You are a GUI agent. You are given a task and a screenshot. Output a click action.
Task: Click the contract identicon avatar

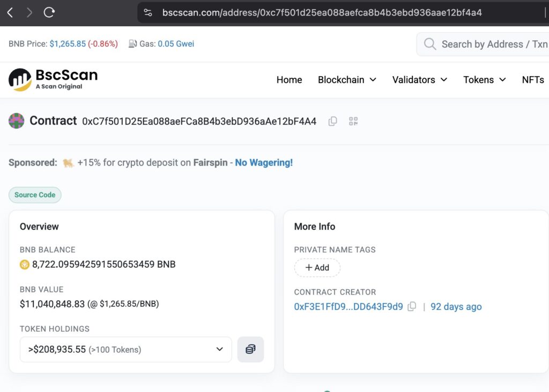pyautogui.click(x=17, y=121)
